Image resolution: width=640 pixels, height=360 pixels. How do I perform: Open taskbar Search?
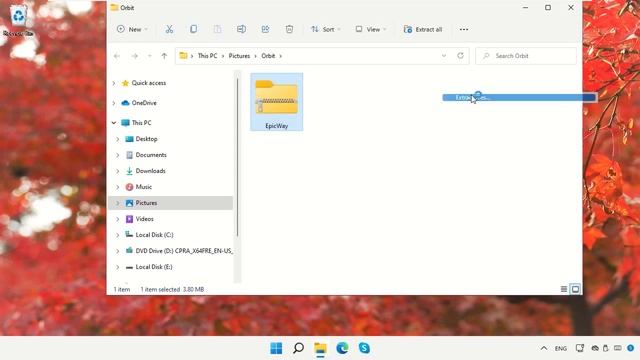click(x=298, y=348)
